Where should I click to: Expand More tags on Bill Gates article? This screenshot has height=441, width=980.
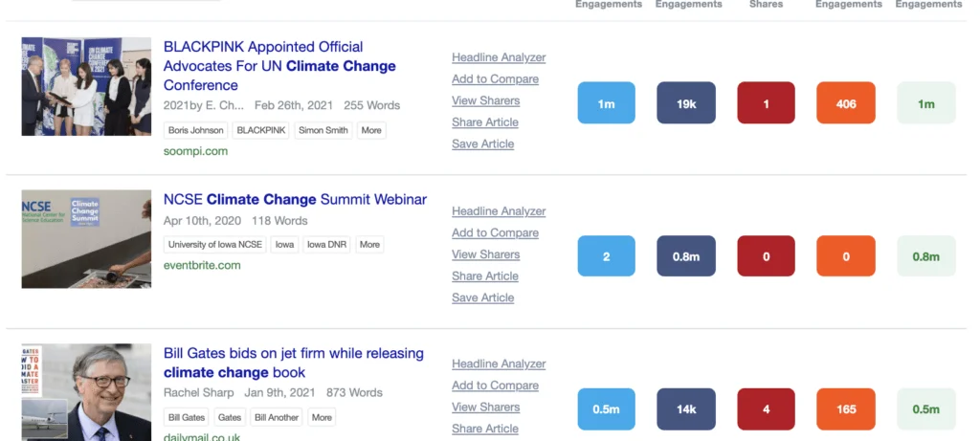(322, 417)
